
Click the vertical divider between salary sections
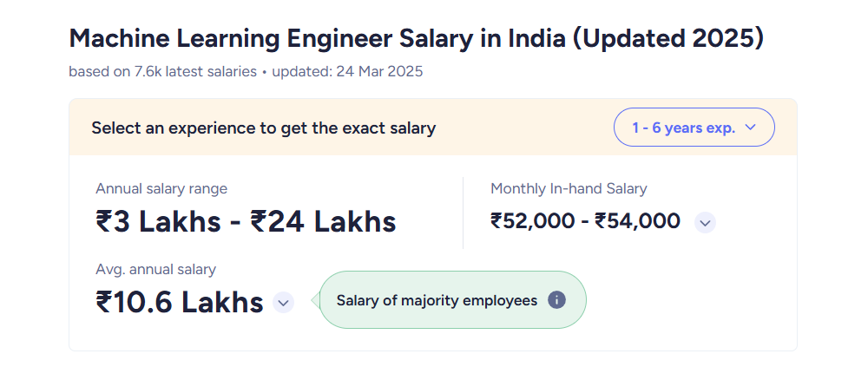tap(463, 213)
